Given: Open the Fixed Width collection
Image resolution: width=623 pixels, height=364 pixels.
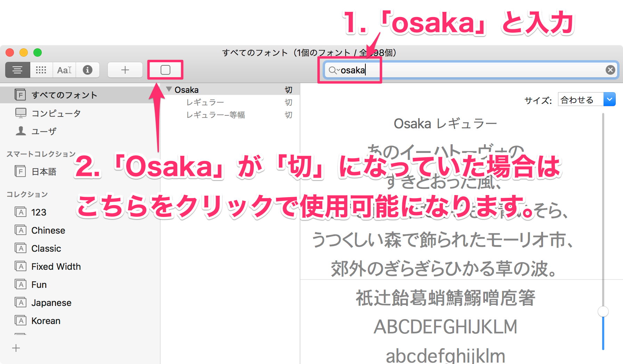Looking at the screenshot, I should [x=80, y=266].
